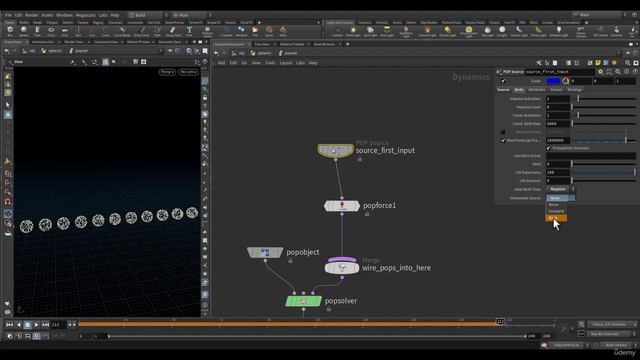
Task: Click the Life Expectancy slider
Action: point(603,173)
